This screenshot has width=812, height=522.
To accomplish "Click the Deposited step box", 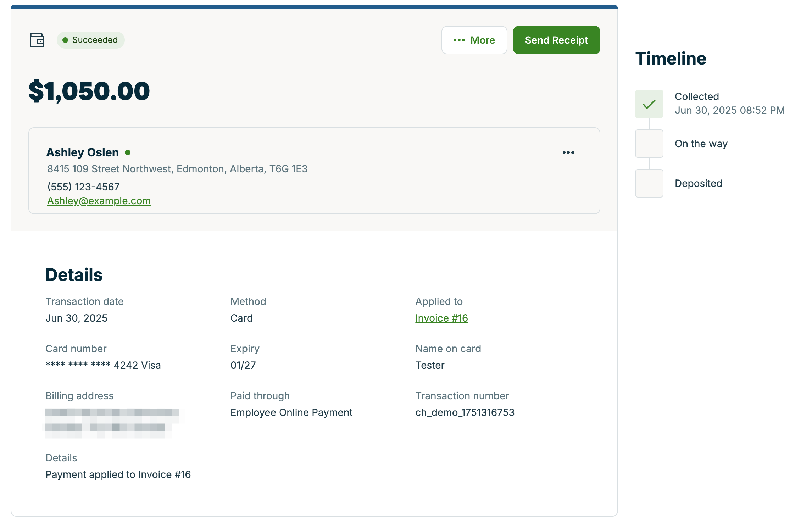I will (x=649, y=183).
